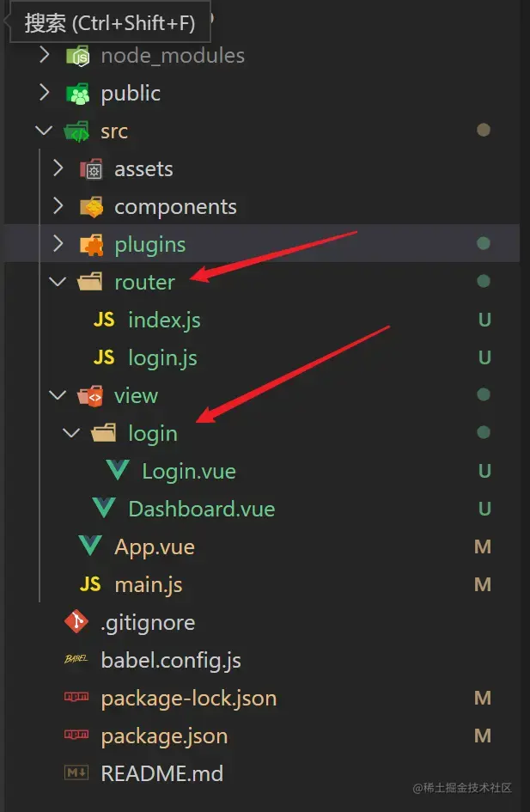Select the login folder name
Screen dimensions: 530x812
(153, 434)
